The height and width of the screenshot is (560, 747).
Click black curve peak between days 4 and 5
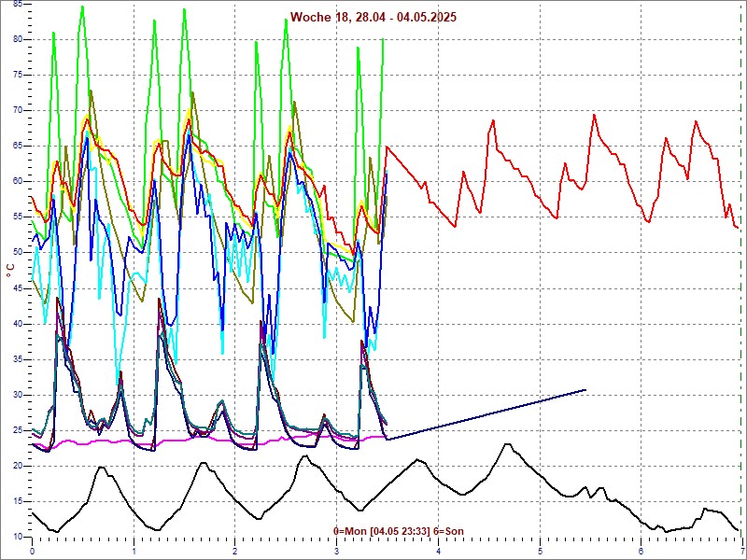click(507, 444)
